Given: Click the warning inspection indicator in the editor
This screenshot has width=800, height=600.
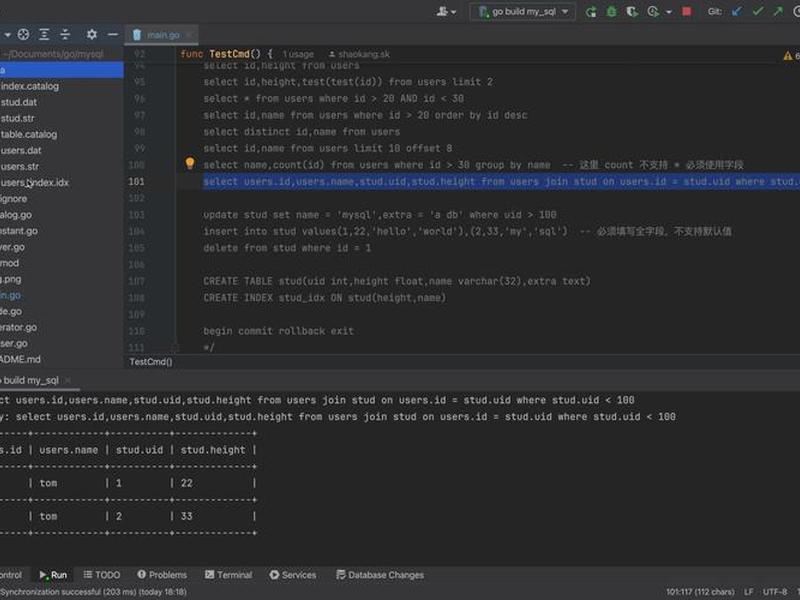Looking at the screenshot, I should (x=791, y=56).
